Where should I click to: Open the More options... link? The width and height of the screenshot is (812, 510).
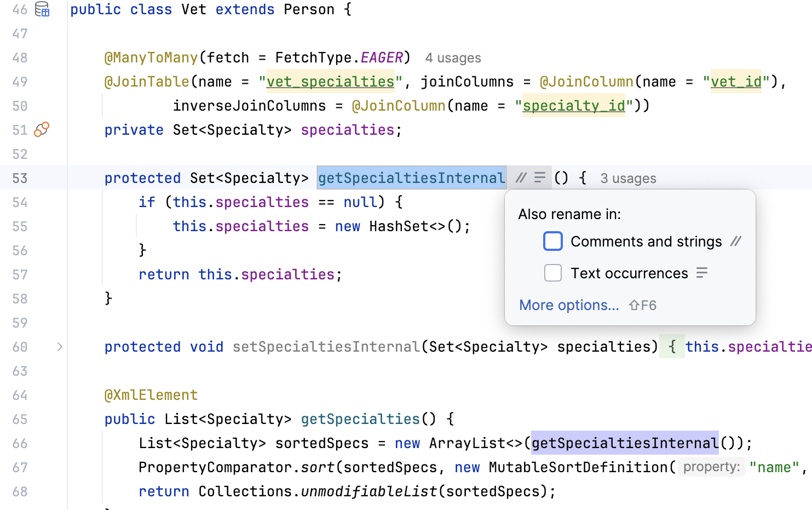569,305
